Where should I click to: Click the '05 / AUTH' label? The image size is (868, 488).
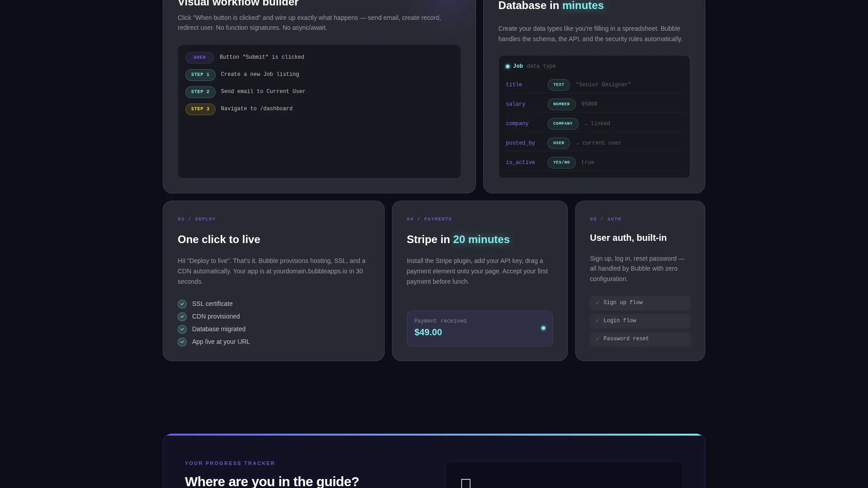coord(605,219)
